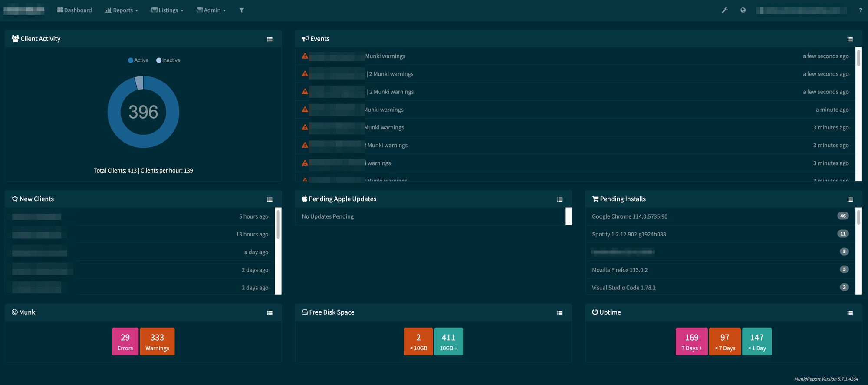Image resolution: width=868 pixels, height=385 pixels.
Task: Open the wrench settings icon
Action: click(x=724, y=10)
